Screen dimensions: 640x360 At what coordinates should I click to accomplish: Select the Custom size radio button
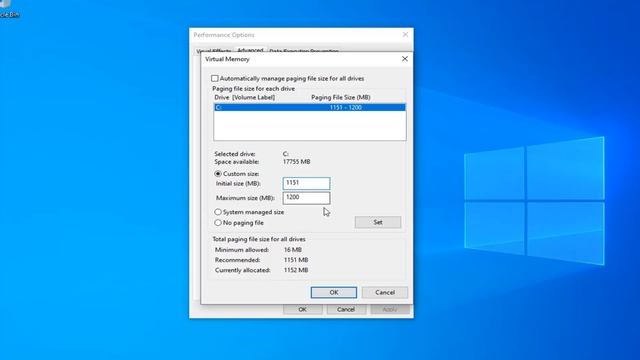(218, 174)
